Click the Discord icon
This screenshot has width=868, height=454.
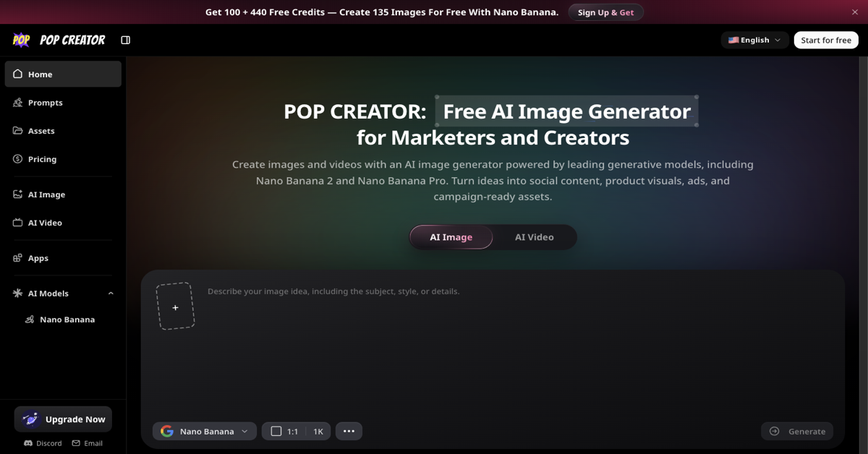[x=28, y=443]
